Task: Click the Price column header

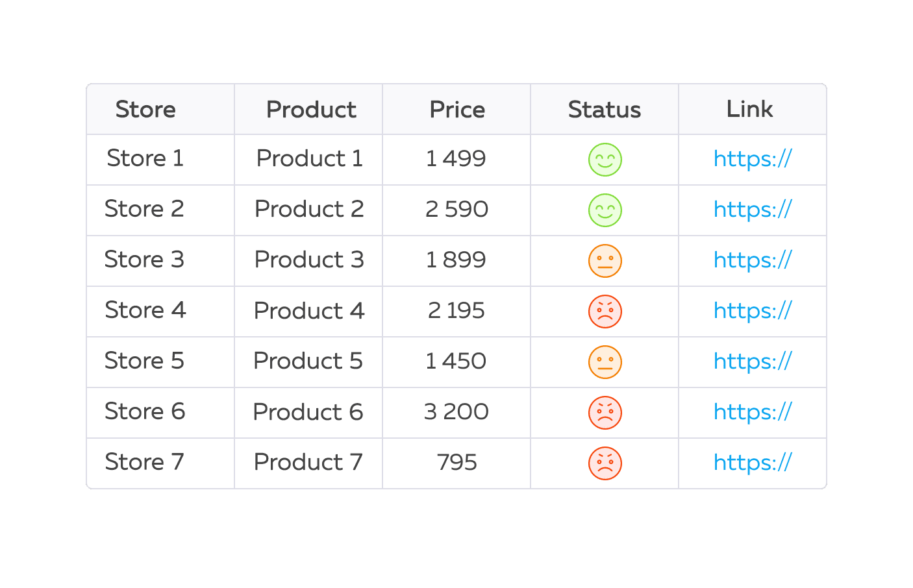Action: pos(456,110)
